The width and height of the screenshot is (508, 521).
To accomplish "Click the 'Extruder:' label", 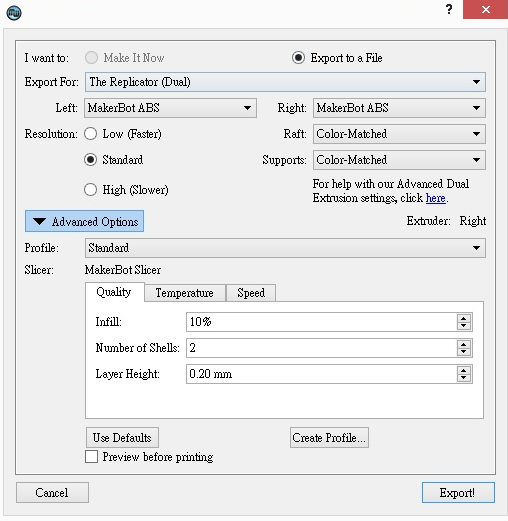I will [x=428, y=221].
